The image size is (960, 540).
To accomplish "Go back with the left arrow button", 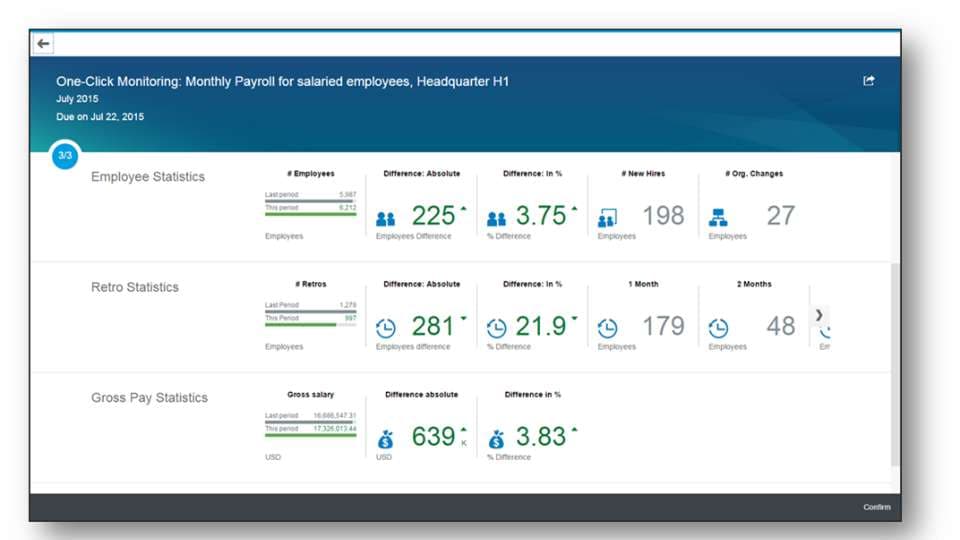I will [43, 43].
